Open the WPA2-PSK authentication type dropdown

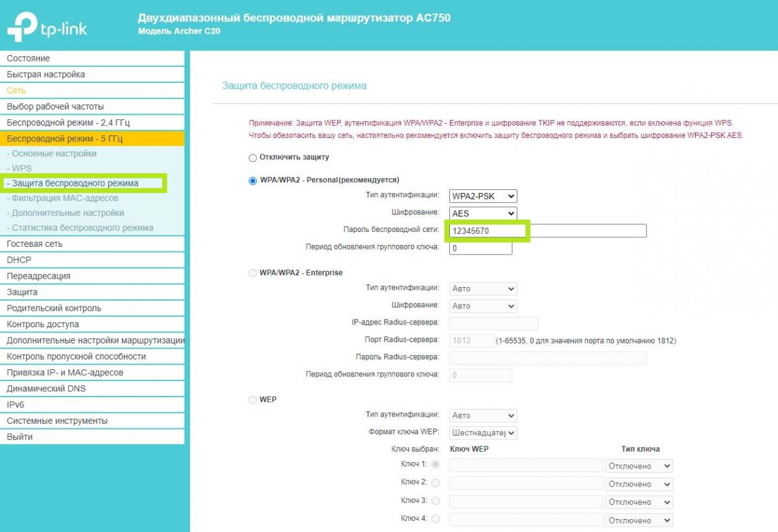tap(483, 196)
